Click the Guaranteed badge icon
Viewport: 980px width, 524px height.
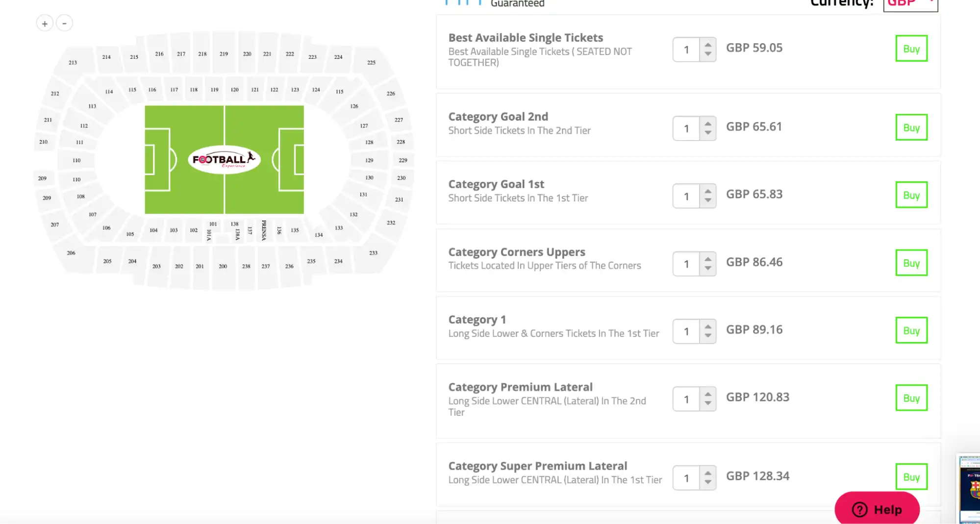(x=463, y=2)
